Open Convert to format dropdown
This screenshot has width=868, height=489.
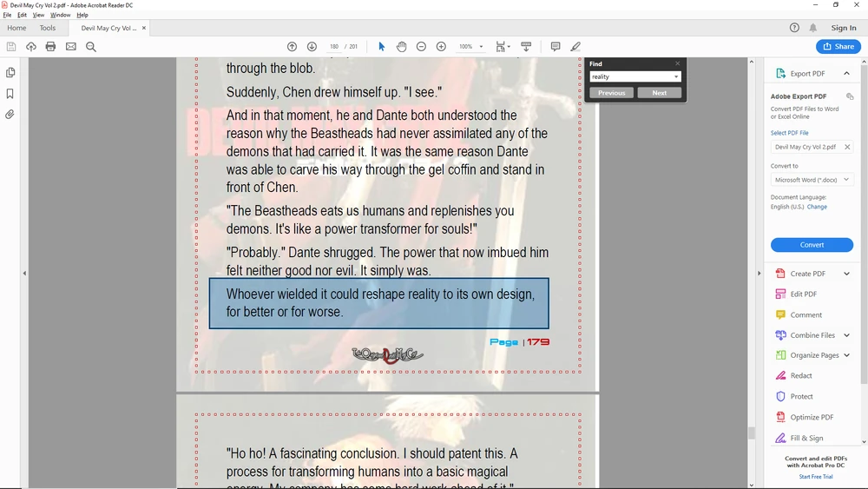click(x=812, y=180)
